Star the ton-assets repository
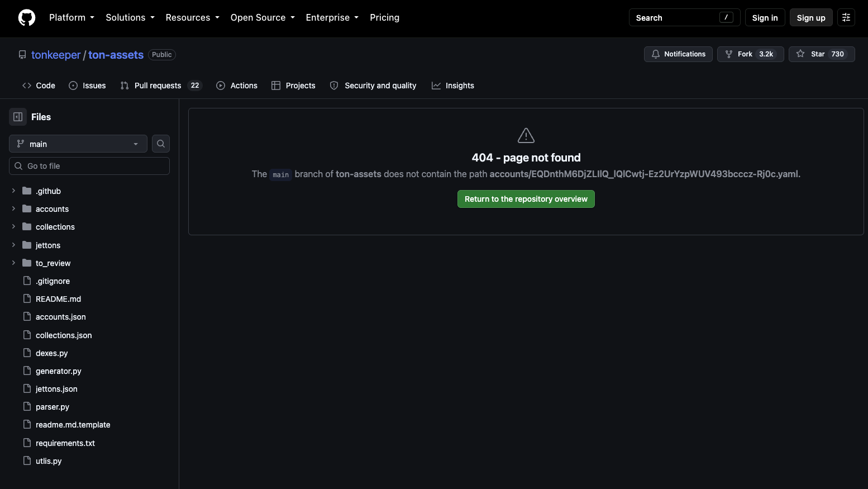Image resolution: width=868 pixels, height=489 pixels. (x=821, y=54)
